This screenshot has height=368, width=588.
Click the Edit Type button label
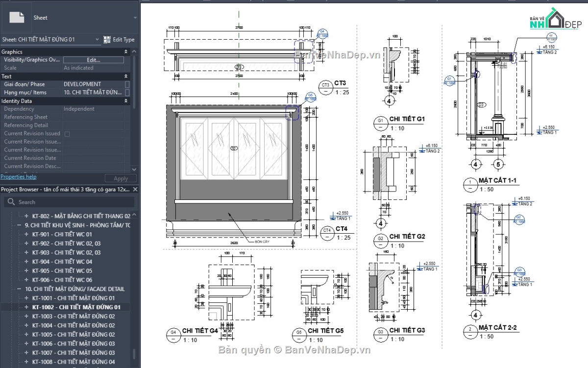point(123,40)
